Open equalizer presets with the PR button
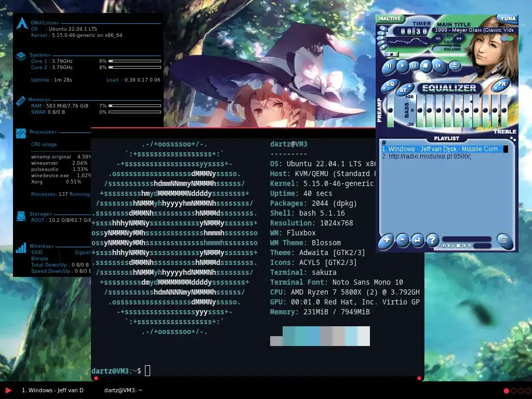Image resolution: width=532 pixels, height=399 pixels. 501,84
